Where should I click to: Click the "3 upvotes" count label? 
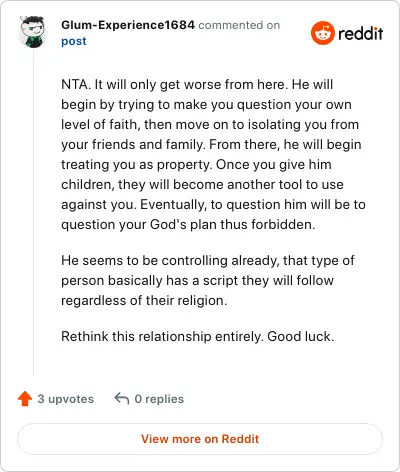click(66, 399)
